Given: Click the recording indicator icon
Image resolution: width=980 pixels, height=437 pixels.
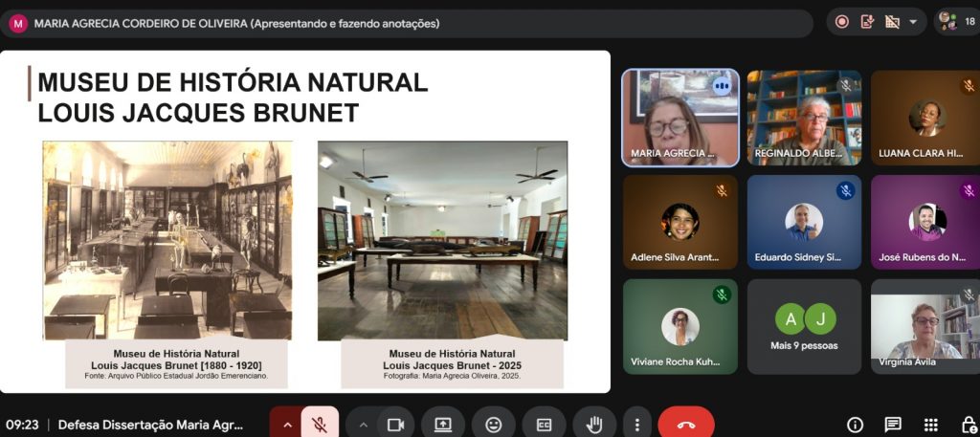Looking at the screenshot, I should click(842, 23).
